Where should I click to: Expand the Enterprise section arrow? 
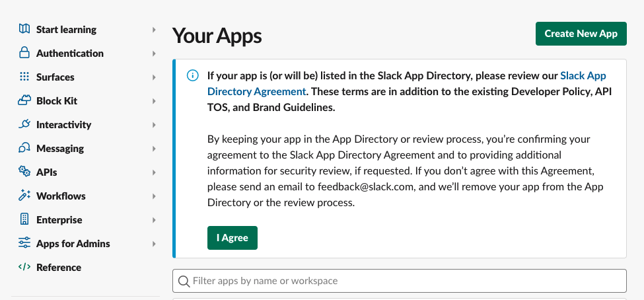tap(154, 220)
